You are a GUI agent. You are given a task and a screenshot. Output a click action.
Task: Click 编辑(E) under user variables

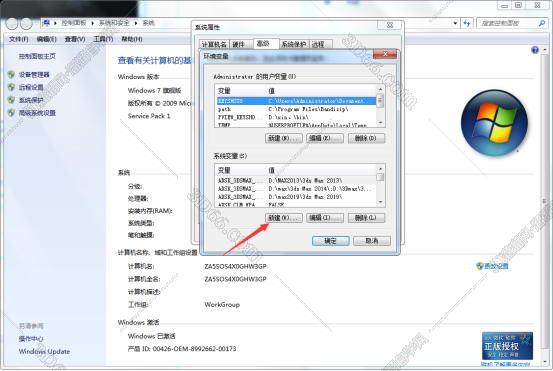click(324, 138)
